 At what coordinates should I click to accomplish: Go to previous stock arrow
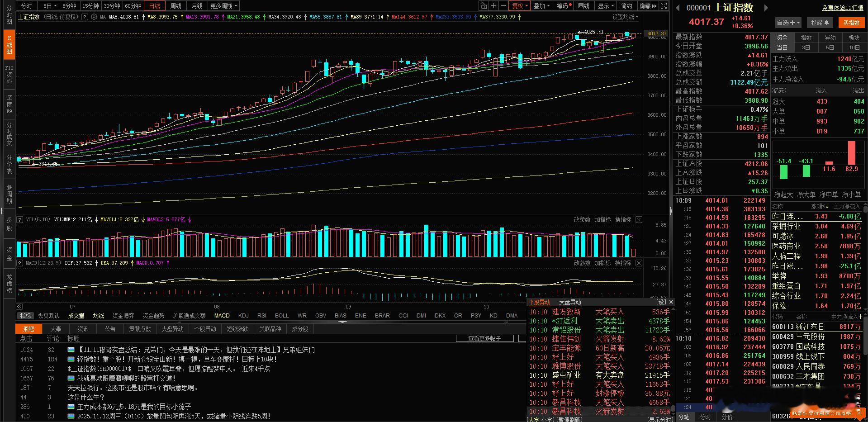coord(678,7)
